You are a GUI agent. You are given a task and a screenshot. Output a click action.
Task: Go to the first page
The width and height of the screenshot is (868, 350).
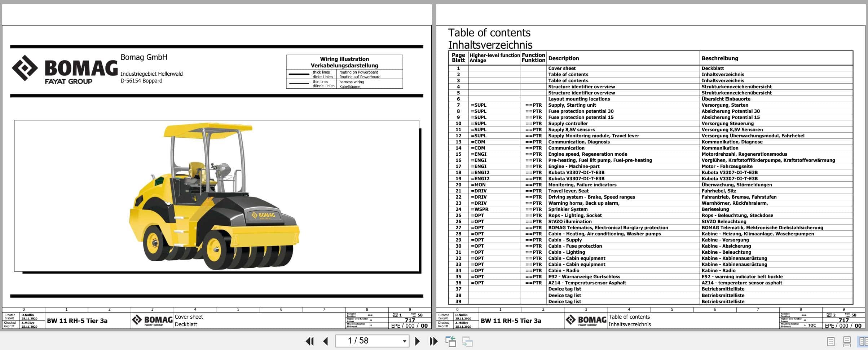[x=310, y=341]
